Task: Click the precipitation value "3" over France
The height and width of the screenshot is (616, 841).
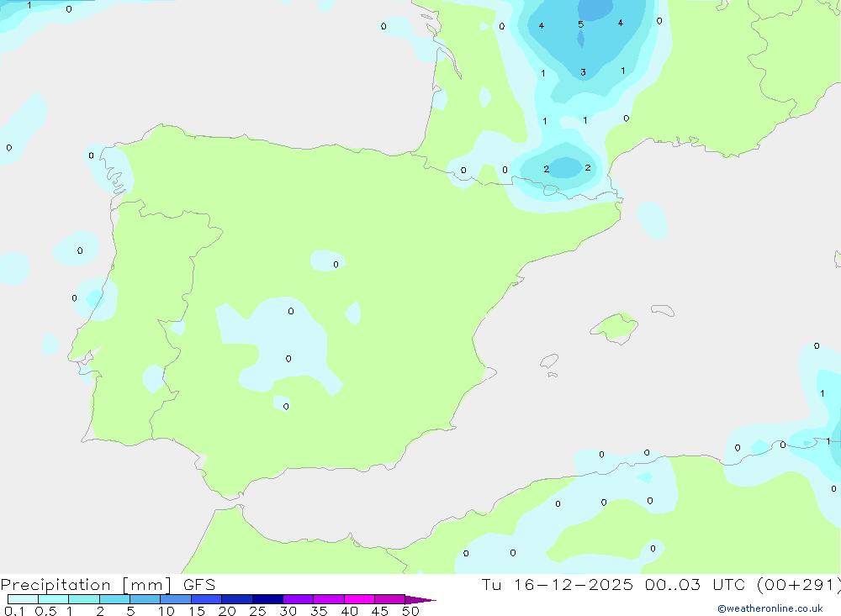Action: tap(583, 72)
